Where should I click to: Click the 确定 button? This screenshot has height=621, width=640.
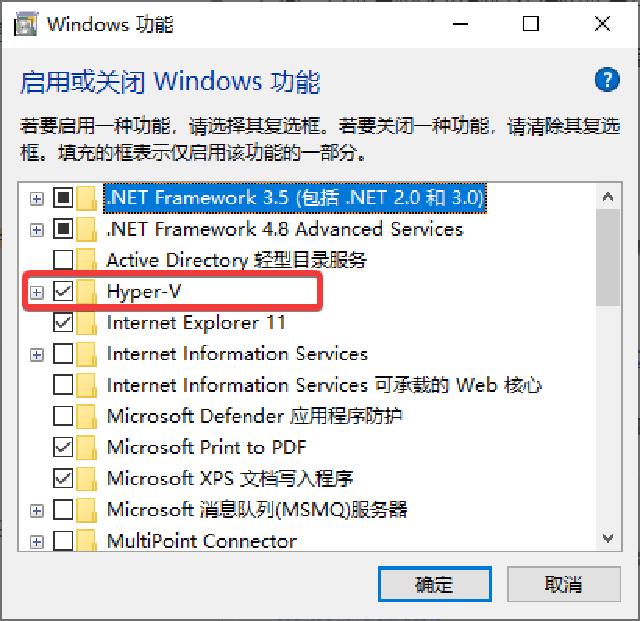(435, 584)
